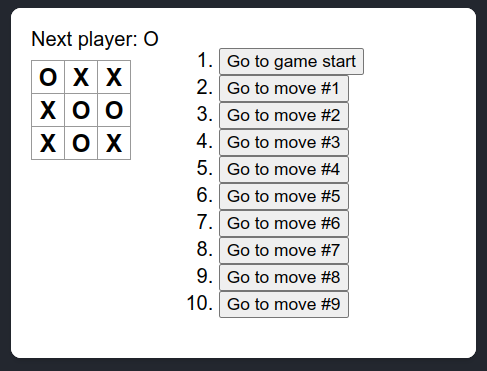Click the top-middle X square
Screen dimensions: 487x371
[81, 77]
